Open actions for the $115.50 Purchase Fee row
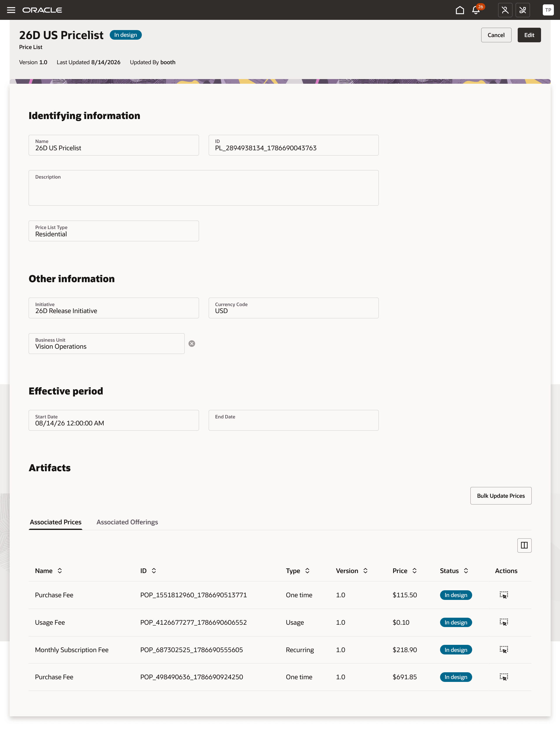 pos(504,595)
